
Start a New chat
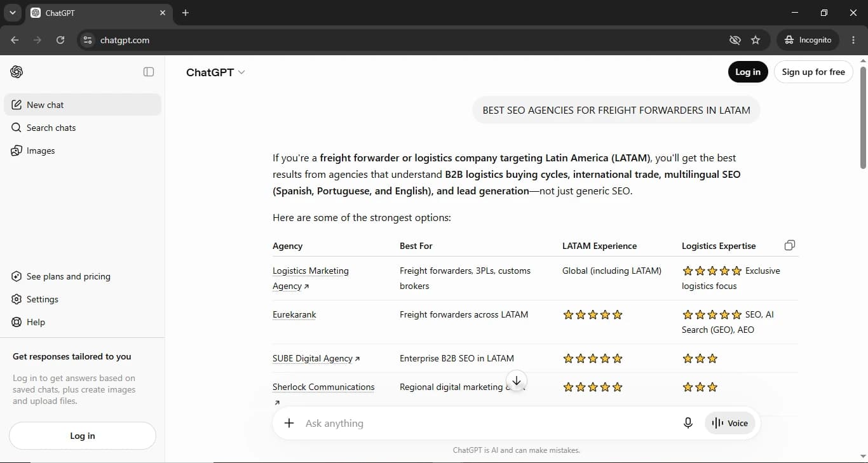(x=83, y=105)
